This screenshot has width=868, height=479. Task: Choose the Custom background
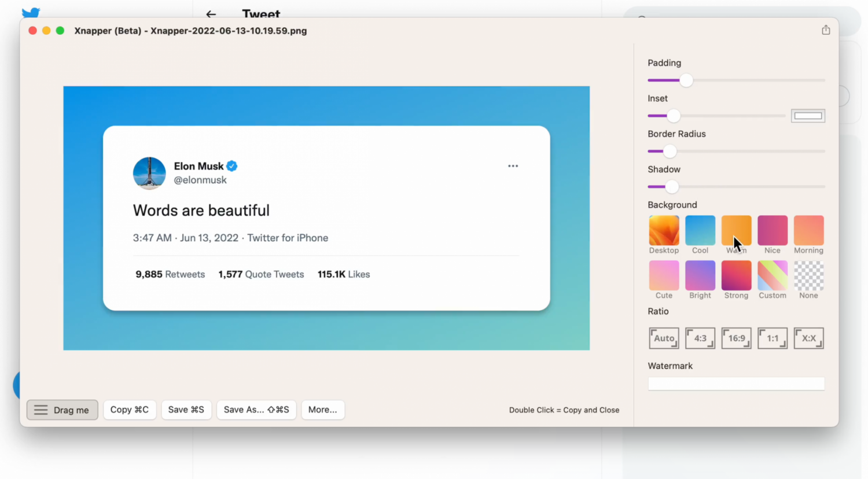773,275
